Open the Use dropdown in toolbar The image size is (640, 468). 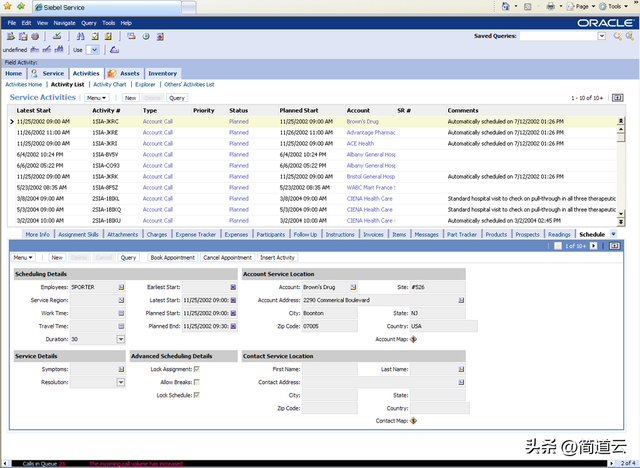(x=94, y=50)
